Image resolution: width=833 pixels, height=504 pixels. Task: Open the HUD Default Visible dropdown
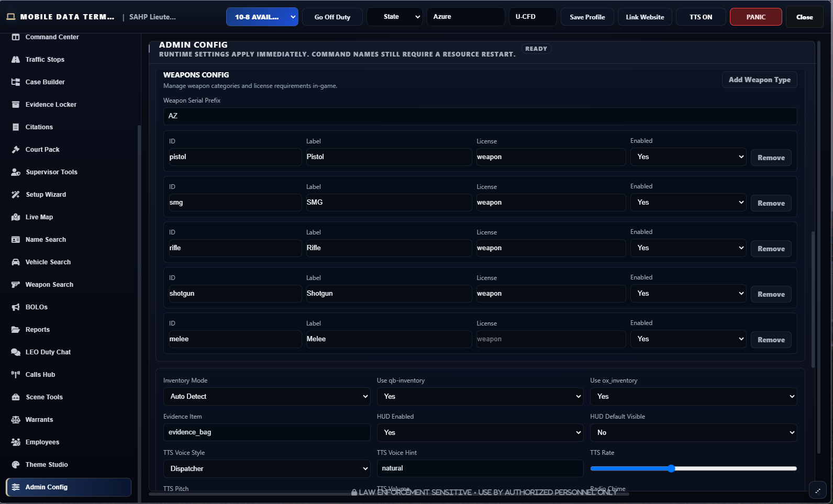pyautogui.click(x=693, y=433)
